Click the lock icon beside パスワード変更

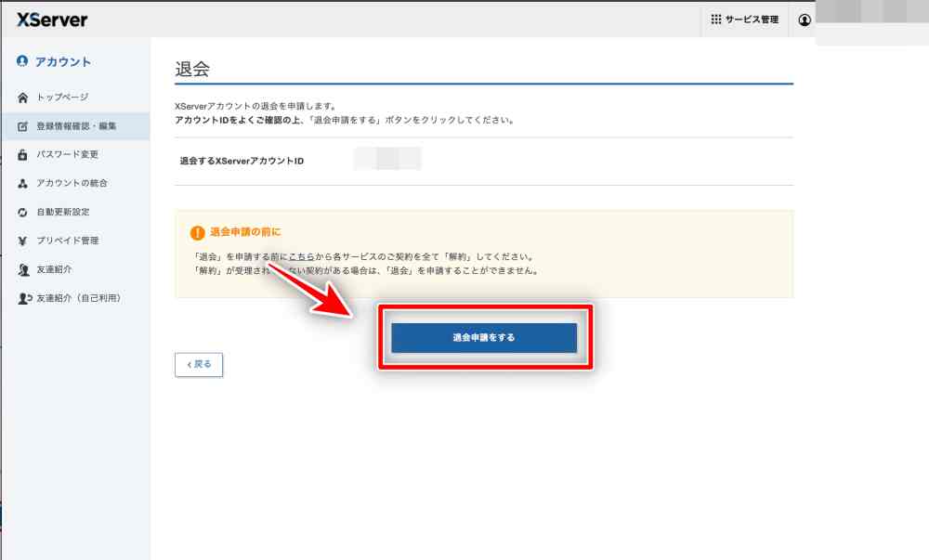[23, 155]
